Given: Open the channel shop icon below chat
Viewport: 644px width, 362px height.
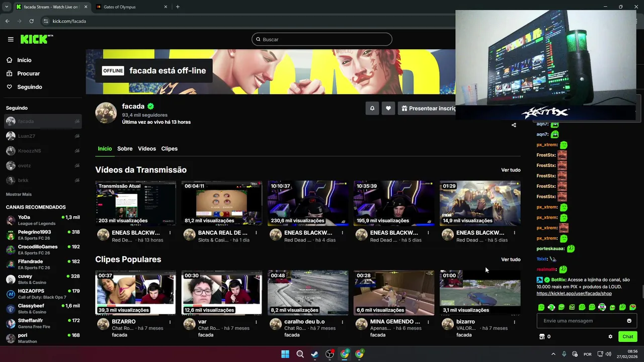Looking at the screenshot, I should tap(542, 337).
